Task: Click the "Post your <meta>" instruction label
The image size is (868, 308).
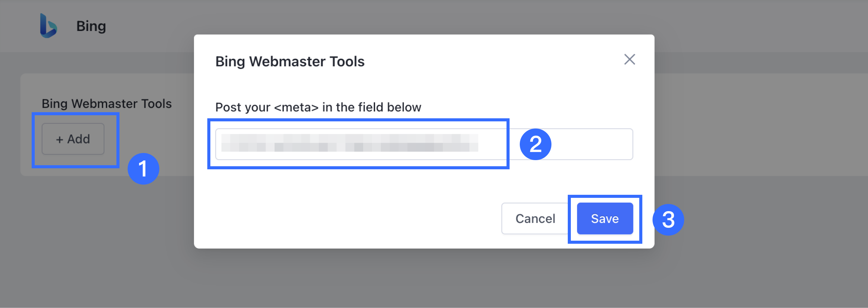Action: 318,107
